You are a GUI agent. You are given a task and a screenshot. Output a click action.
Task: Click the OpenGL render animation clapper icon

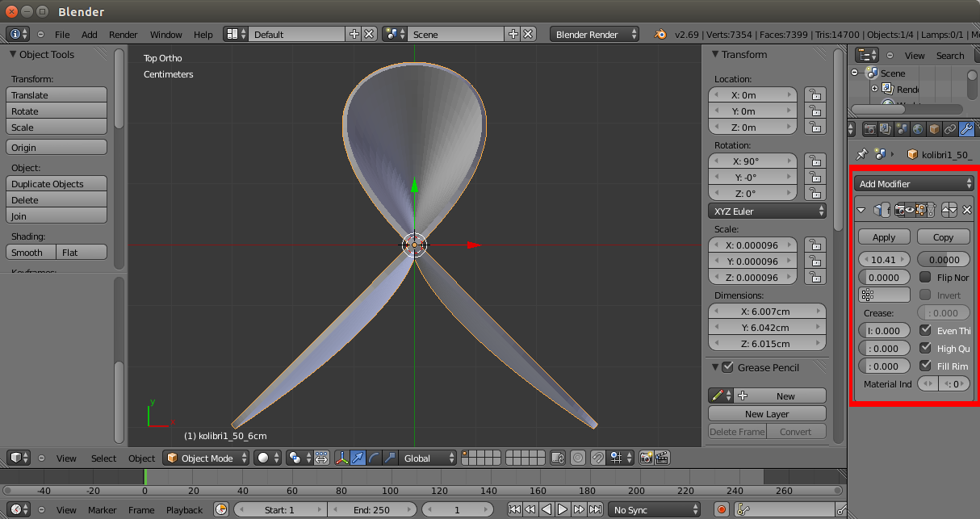(661, 458)
